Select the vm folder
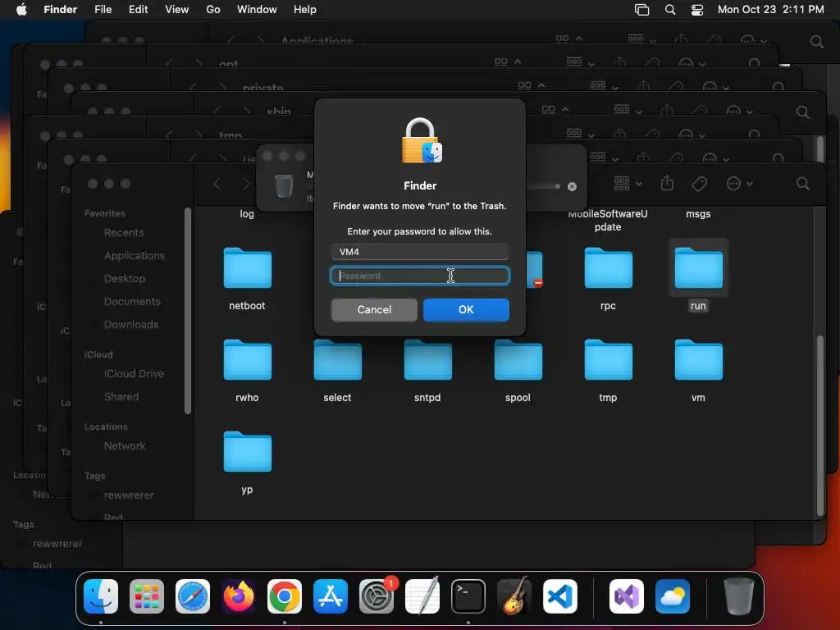Image resolution: width=840 pixels, height=630 pixels. [699, 359]
